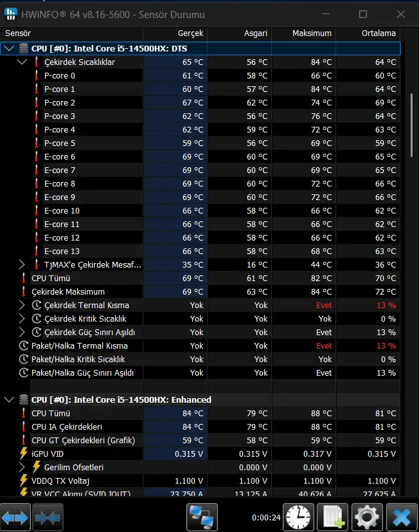Select the E-core 11 row label
Screen dimensions: 419x532
pos(62,225)
